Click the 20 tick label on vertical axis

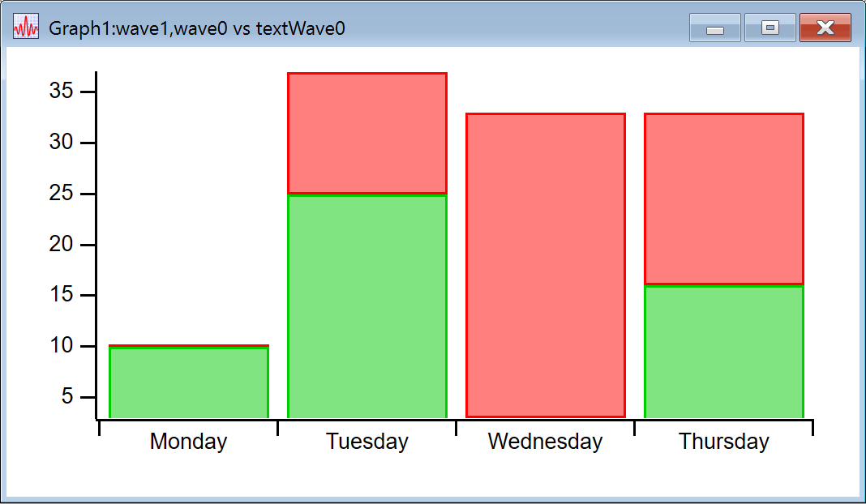click(62, 245)
